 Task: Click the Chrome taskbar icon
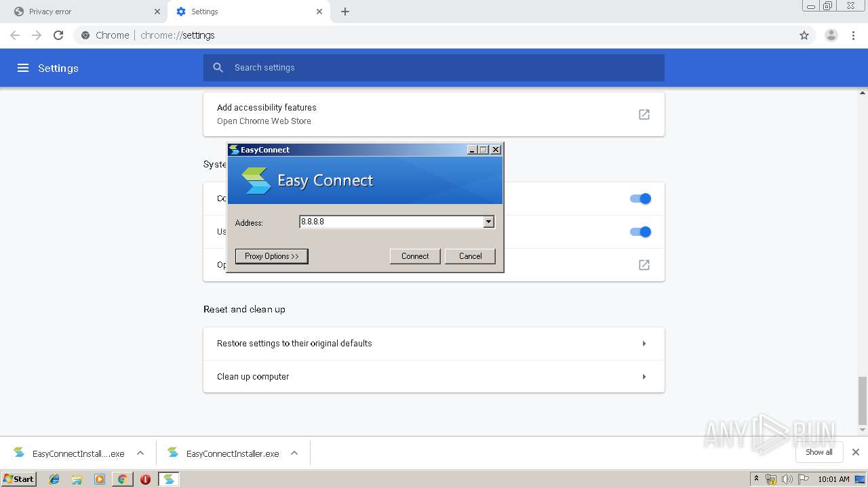(122, 479)
